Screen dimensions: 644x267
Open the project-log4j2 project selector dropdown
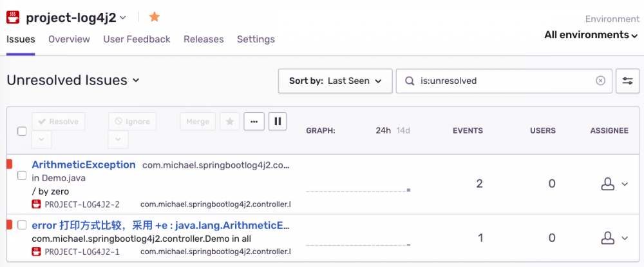(x=122, y=17)
